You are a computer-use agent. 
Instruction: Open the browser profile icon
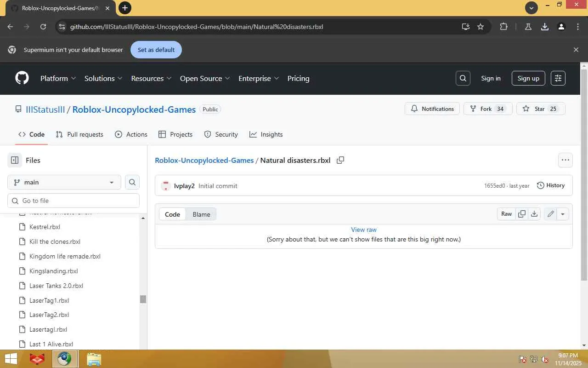point(561,27)
